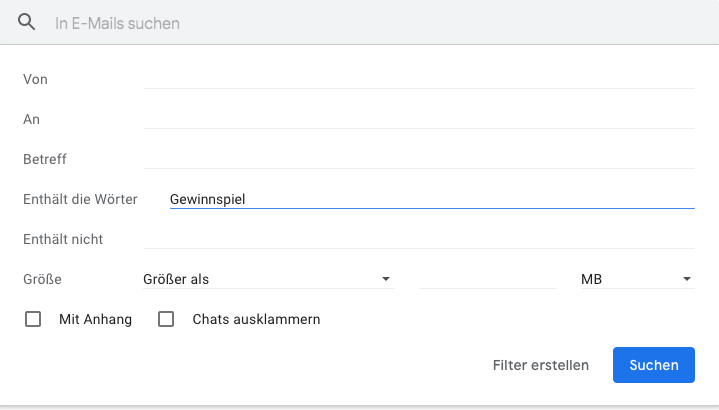The image size is (719, 410).
Task: Click the 'Enthält die Wörter' label
Action: tap(80, 199)
